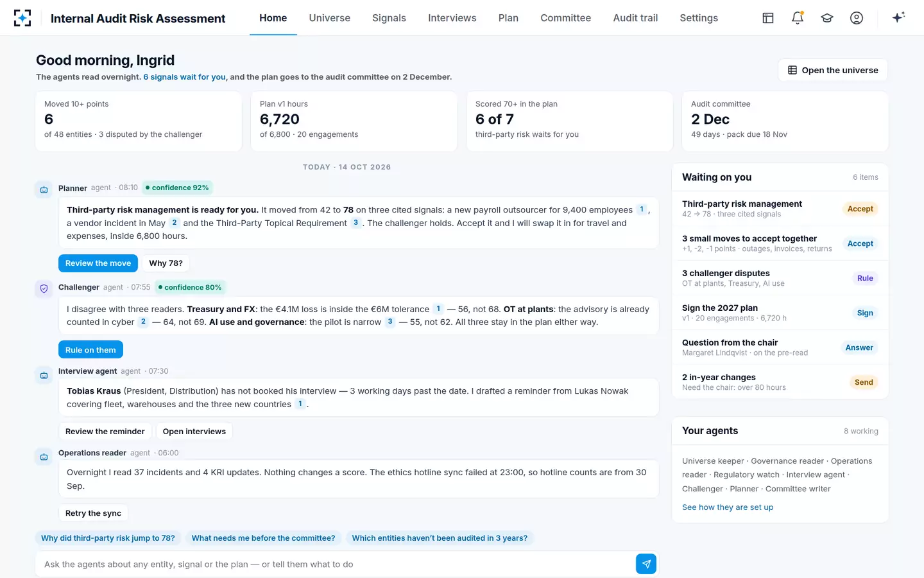This screenshot has height=578, width=924.
Task: Switch to the Audit trail tab
Action: [x=635, y=18]
